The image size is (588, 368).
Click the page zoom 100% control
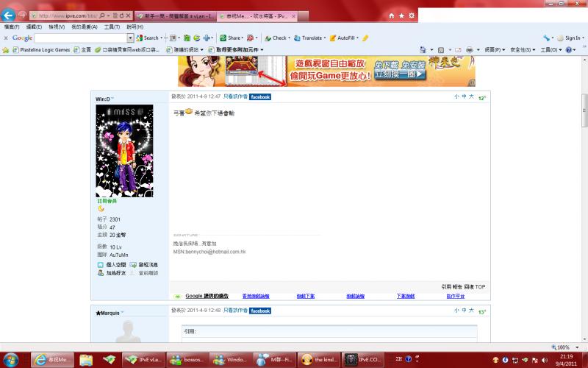pyautogui.click(x=564, y=347)
